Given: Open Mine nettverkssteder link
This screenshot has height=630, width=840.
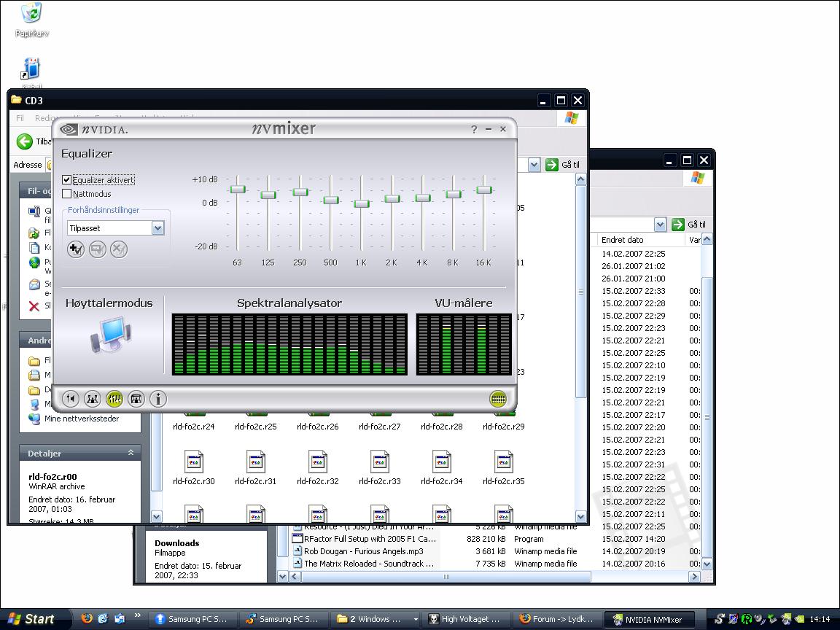Looking at the screenshot, I should [x=82, y=419].
